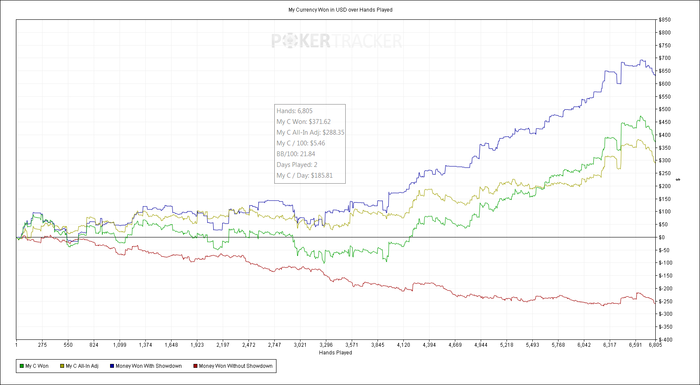Click the blue Money Won With Showdown swatch

point(112,366)
